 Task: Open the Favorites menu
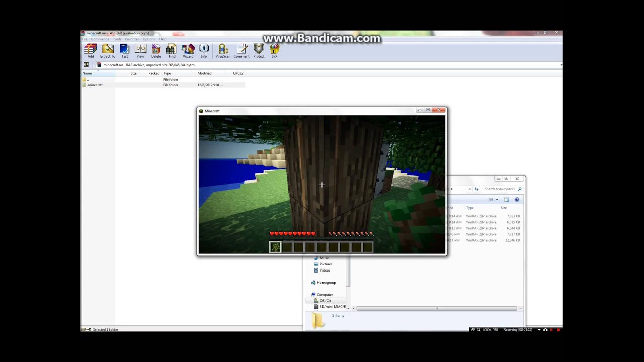click(x=132, y=39)
